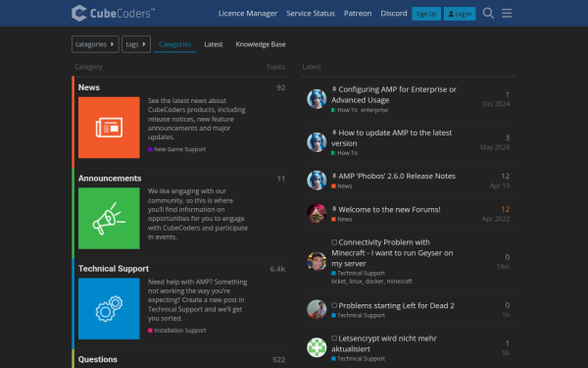This screenshot has width=588, height=368.
Task: Click the Log In button
Action: coord(460,14)
